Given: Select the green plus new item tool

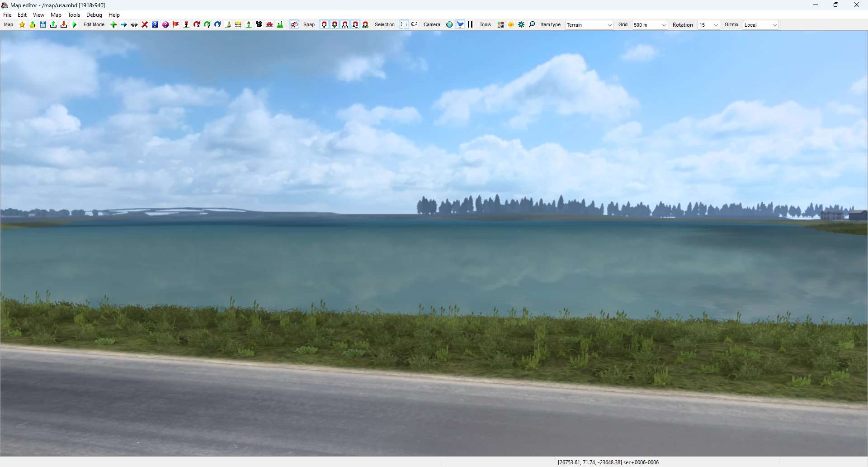Looking at the screenshot, I should tap(113, 25).
